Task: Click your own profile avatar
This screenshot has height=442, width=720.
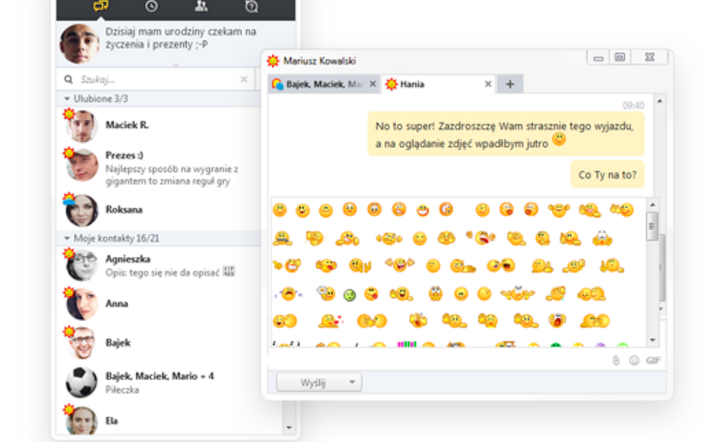Action: click(x=79, y=44)
